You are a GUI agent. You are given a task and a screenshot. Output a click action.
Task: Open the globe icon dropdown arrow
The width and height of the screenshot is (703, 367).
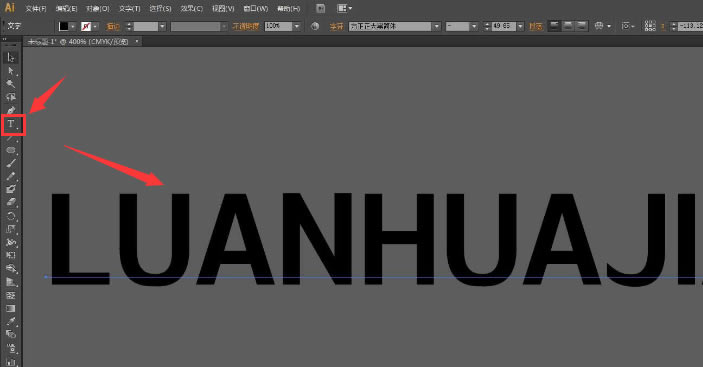click(x=609, y=26)
